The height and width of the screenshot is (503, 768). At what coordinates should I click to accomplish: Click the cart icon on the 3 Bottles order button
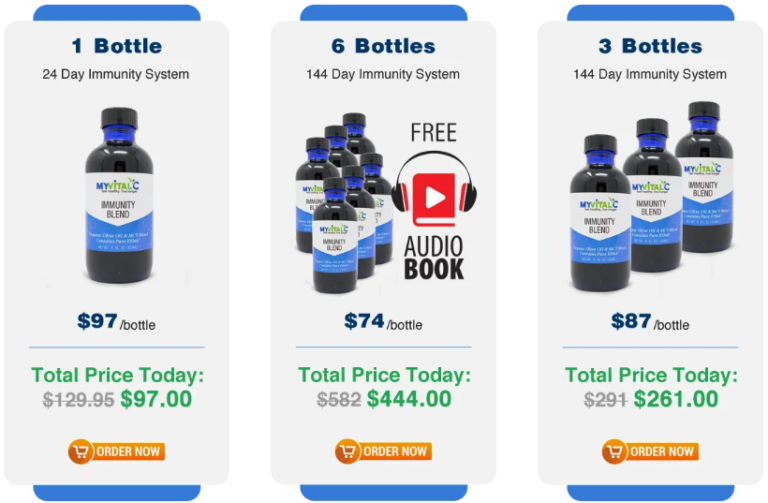(x=614, y=452)
